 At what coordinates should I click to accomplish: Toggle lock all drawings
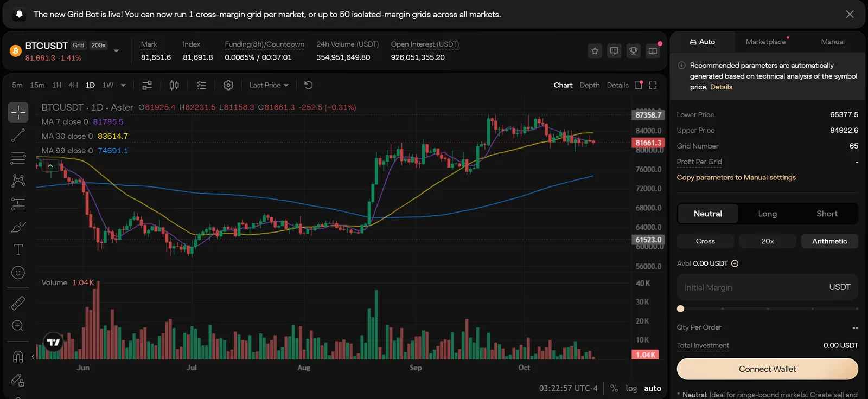18,379
